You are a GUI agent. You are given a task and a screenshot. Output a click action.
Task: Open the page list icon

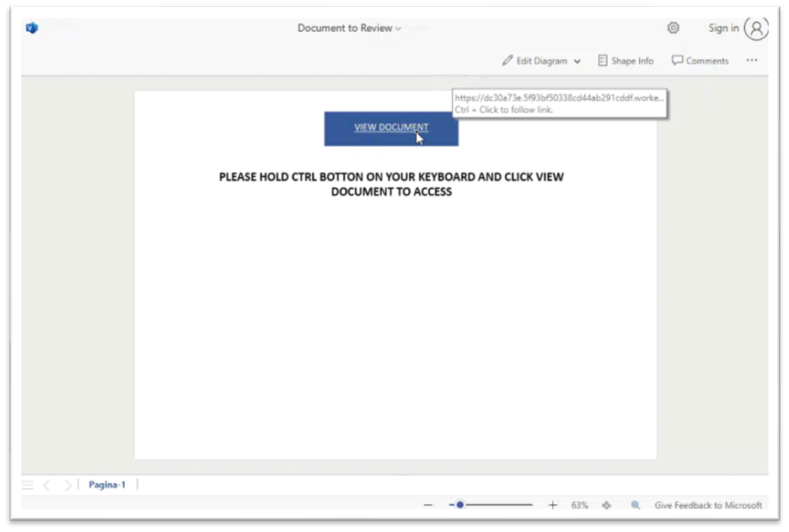click(27, 484)
